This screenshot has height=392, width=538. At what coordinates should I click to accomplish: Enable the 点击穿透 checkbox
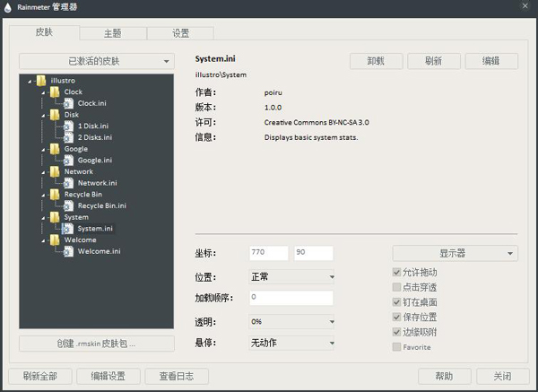tap(396, 287)
